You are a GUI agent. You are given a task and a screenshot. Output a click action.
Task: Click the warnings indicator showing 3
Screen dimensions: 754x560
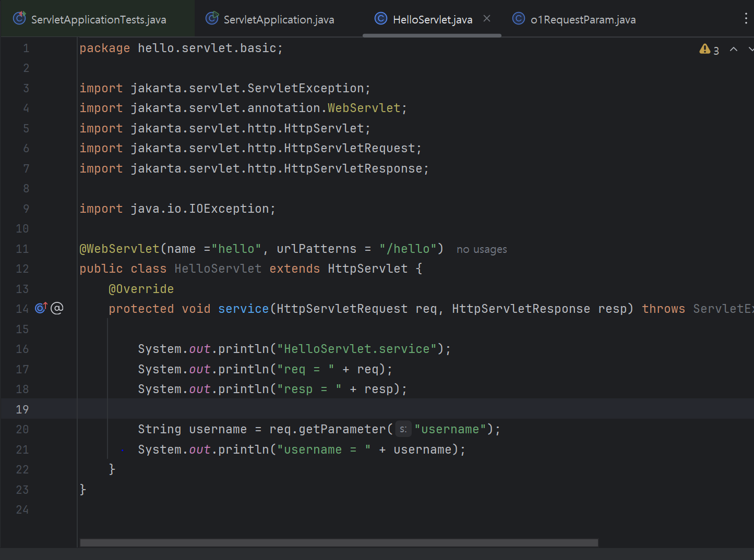(x=709, y=50)
